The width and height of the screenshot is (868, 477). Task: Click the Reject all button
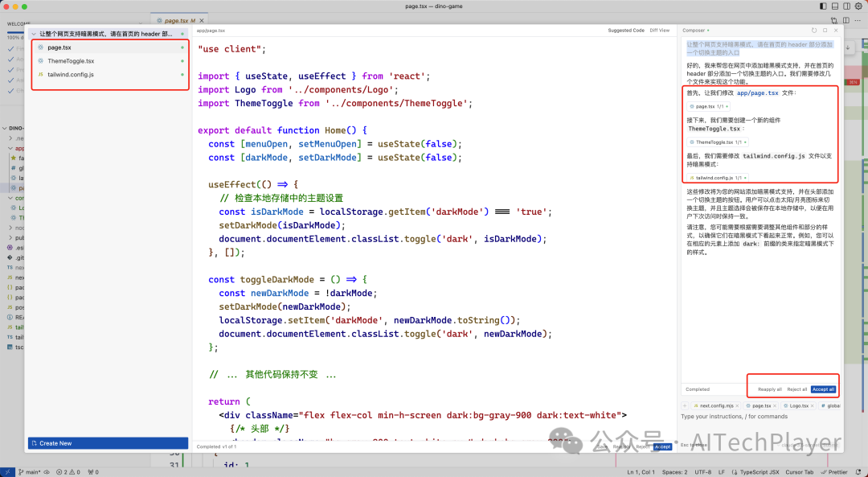coord(796,389)
